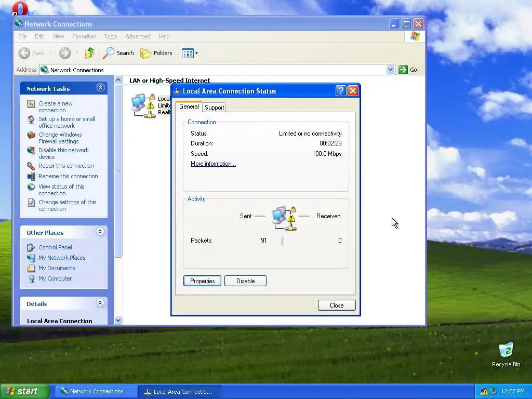Screen dimensions: 532x399
Task: Toggle the Folders pane button
Action: coord(156,53)
